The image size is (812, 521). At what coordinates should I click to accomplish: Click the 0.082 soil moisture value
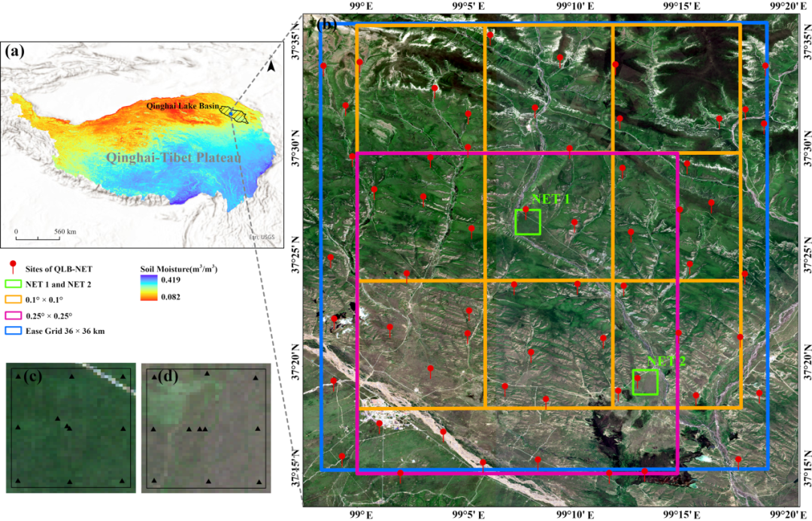[x=172, y=297]
